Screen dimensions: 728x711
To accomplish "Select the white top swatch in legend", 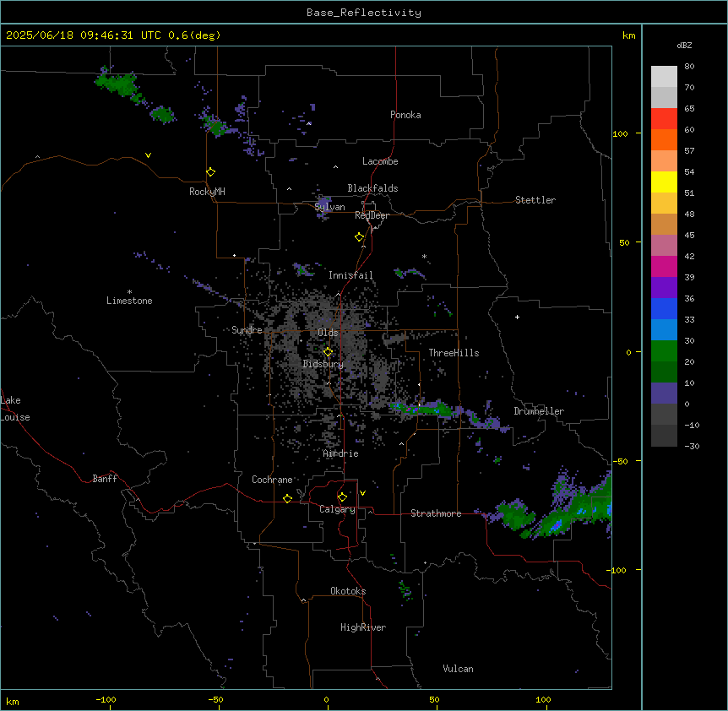I will (x=664, y=76).
